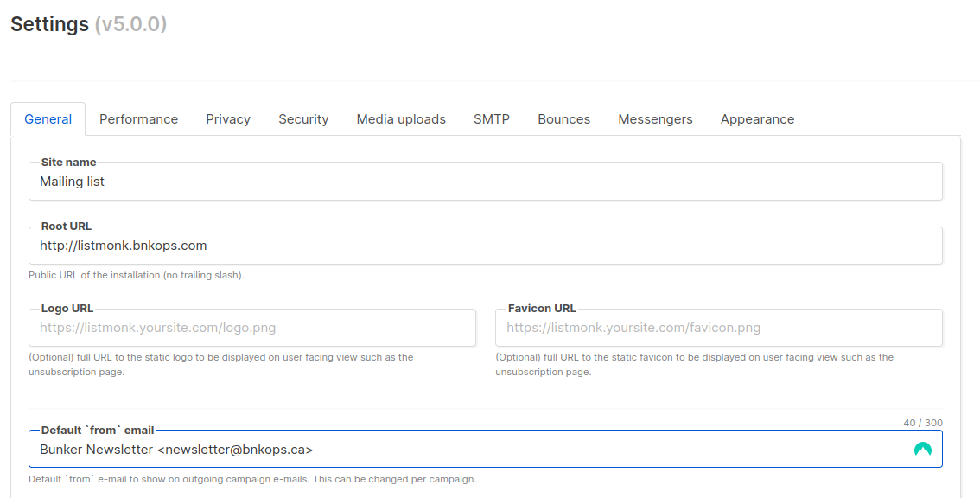This screenshot has width=980, height=498.
Task: Go to the Media uploads tab
Action: pos(401,118)
